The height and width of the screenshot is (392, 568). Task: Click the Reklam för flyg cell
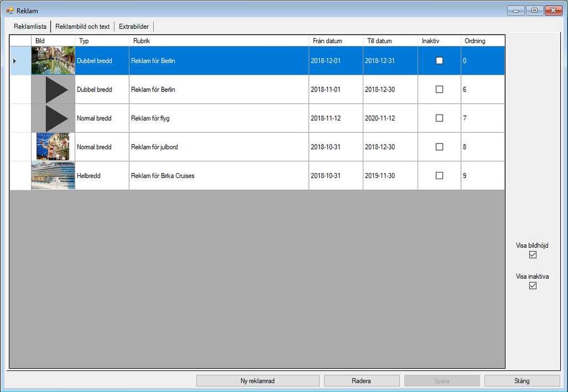coord(219,118)
